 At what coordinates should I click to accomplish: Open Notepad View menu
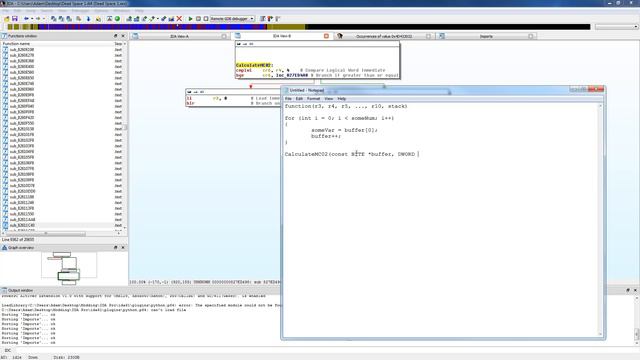point(329,99)
